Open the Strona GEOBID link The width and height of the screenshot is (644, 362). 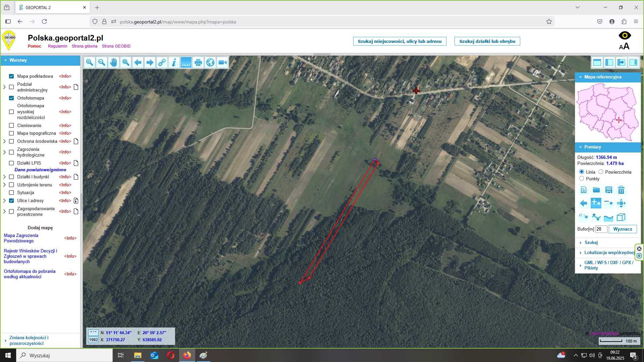[116, 46]
